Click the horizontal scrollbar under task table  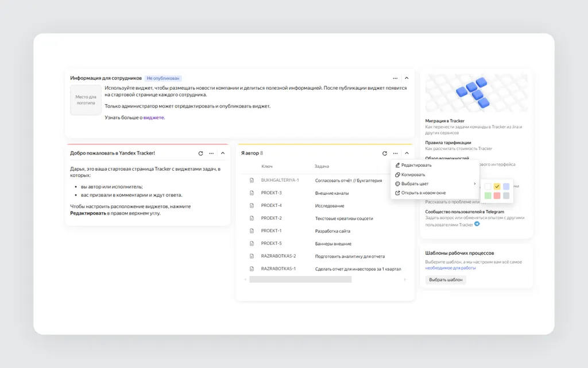tap(300, 279)
